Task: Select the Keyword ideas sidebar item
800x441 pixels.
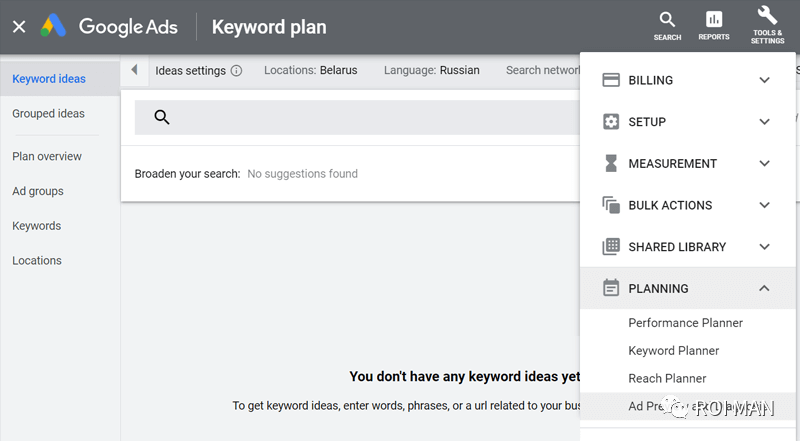Action: point(60,79)
